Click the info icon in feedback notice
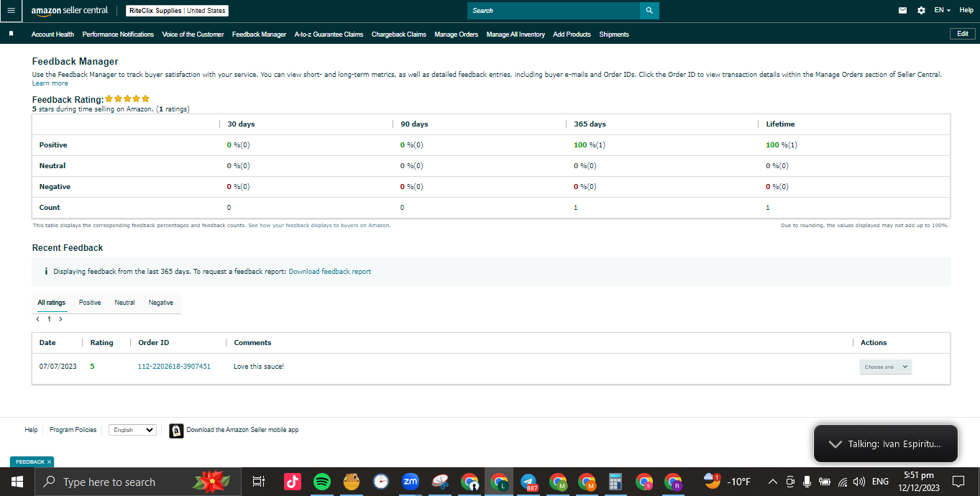 (x=46, y=272)
